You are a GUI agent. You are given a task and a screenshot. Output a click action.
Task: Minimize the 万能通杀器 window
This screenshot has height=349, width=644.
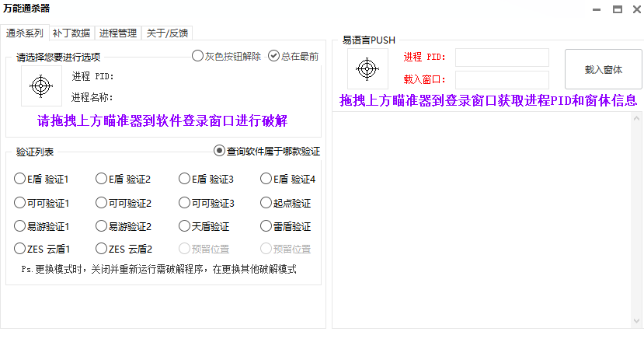pyautogui.click(x=597, y=9)
